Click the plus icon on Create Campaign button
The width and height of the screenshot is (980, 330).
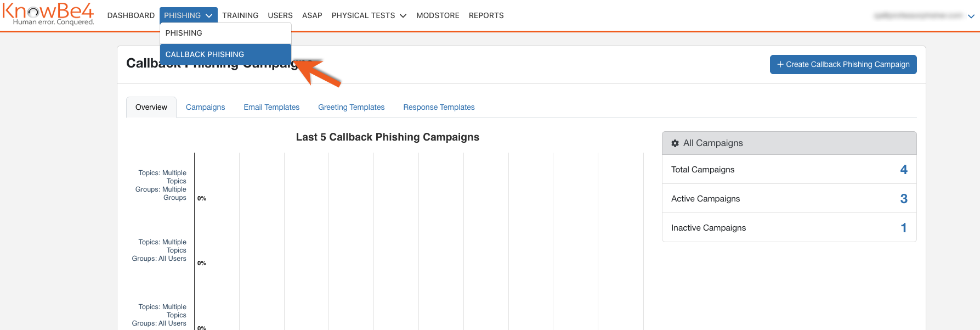(779, 64)
